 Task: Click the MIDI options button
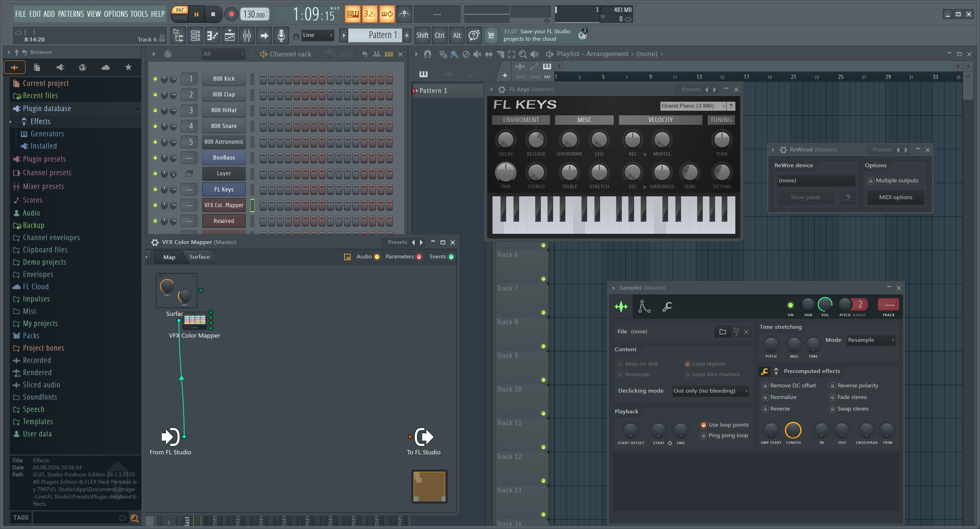(896, 197)
